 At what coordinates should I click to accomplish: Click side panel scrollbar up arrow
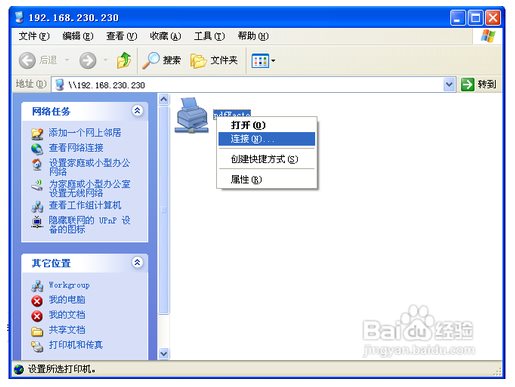pyautogui.click(x=163, y=99)
